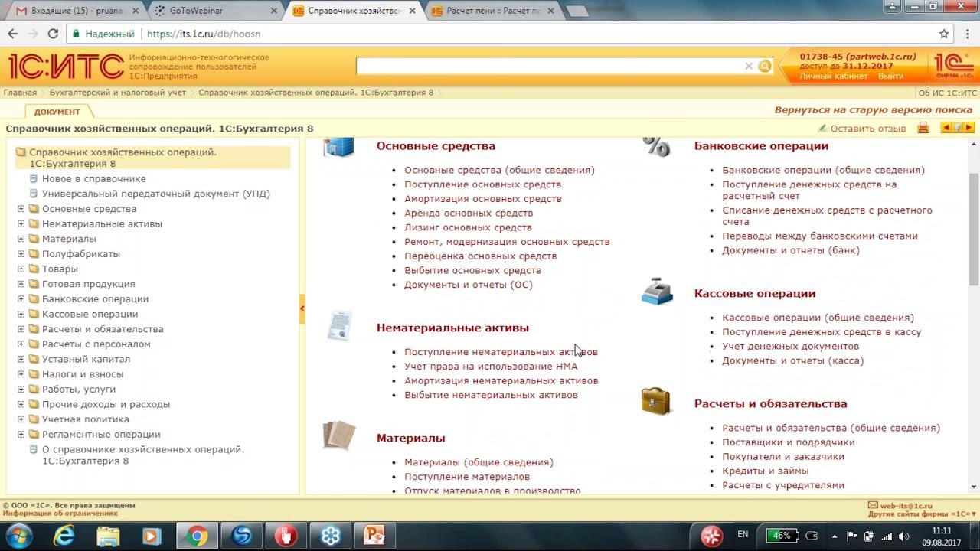Click Вернуться на старую версию поиска
Image resolution: width=980 pixels, height=551 pixels.
pos(874,110)
